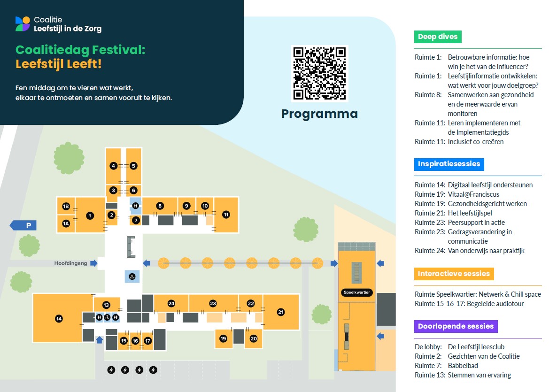The height and width of the screenshot is (392, 557).
Task: Select the black Speelkwartier label
Action: [x=356, y=292]
